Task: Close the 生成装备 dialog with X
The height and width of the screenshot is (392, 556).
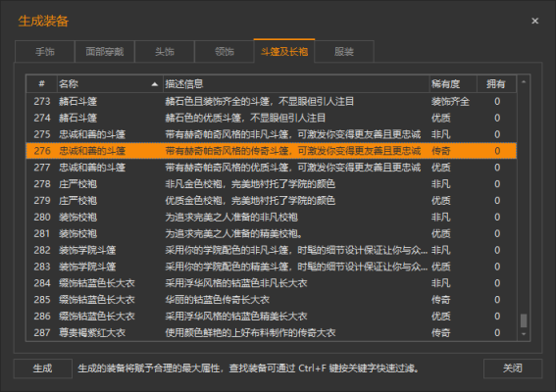Action: [534, 21]
